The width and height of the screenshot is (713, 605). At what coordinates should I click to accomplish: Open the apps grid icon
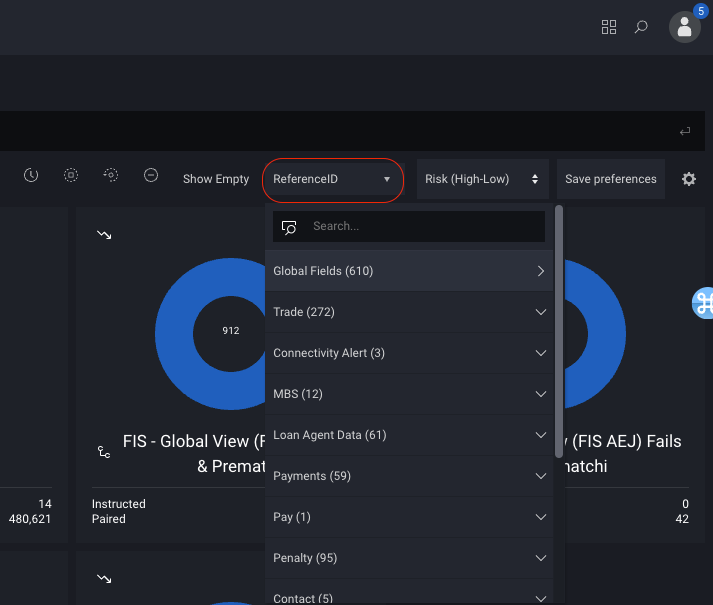pos(608,27)
